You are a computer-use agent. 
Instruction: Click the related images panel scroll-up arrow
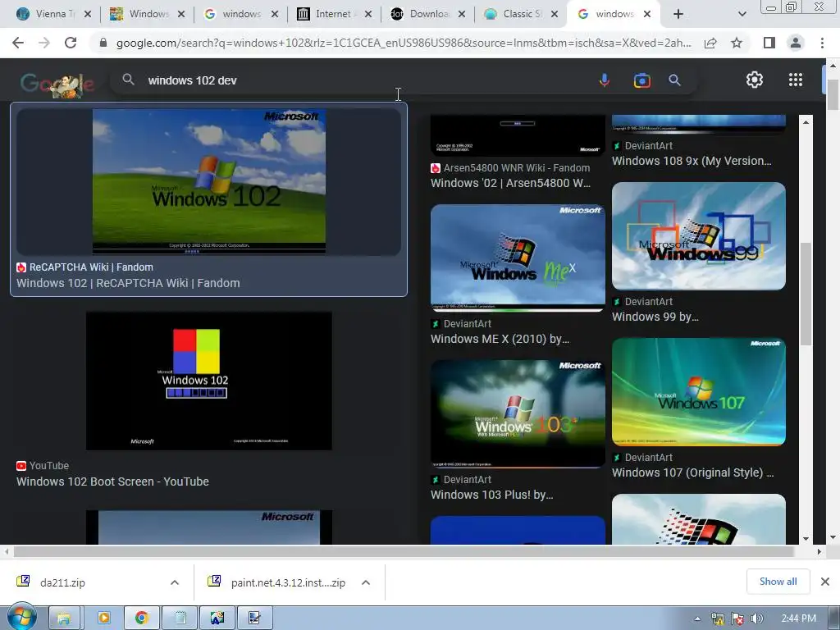(x=806, y=122)
